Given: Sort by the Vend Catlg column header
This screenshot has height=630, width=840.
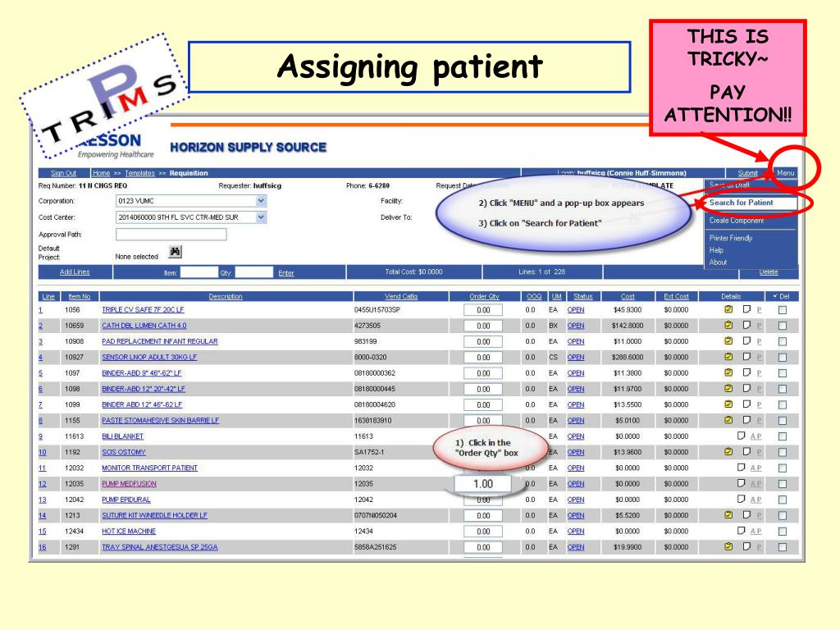Looking at the screenshot, I should pyautogui.click(x=400, y=296).
